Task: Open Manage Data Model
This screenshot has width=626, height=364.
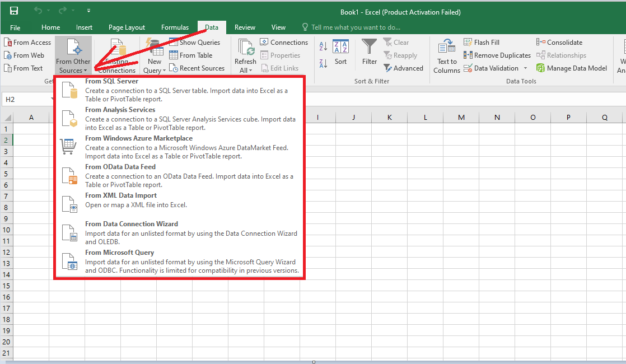Action: [x=572, y=68]
